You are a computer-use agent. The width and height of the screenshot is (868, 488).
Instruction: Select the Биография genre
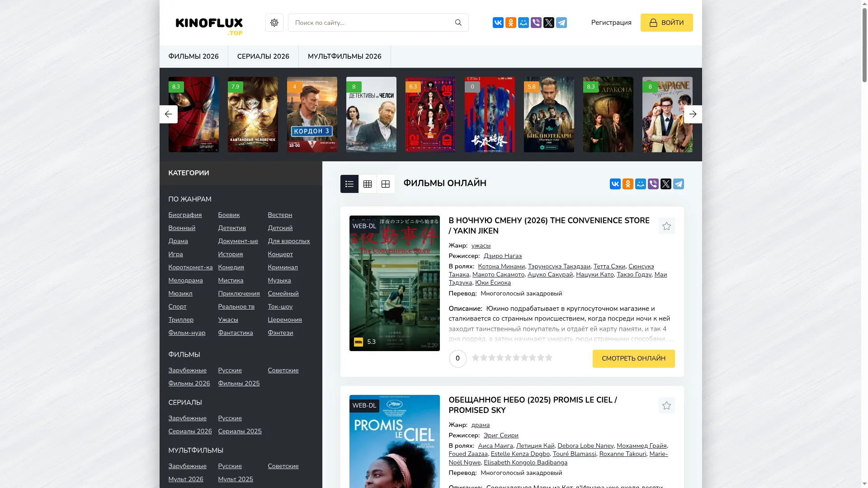pos(185,215)
